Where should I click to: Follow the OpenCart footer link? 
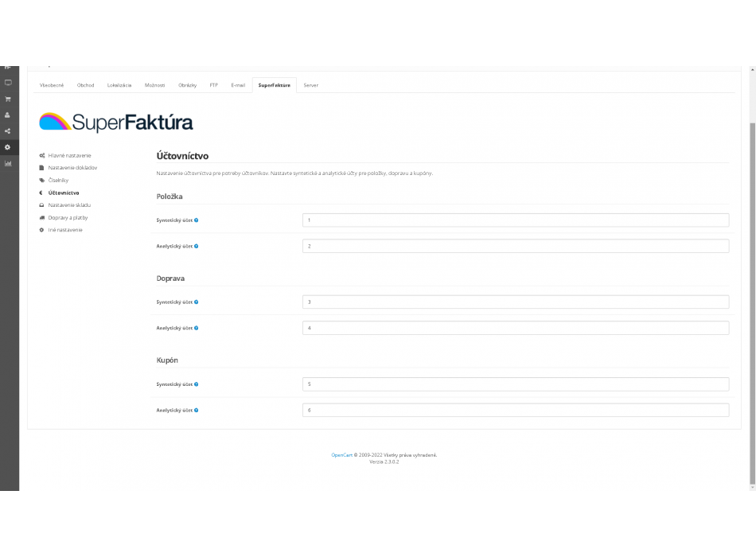(342, 455)
